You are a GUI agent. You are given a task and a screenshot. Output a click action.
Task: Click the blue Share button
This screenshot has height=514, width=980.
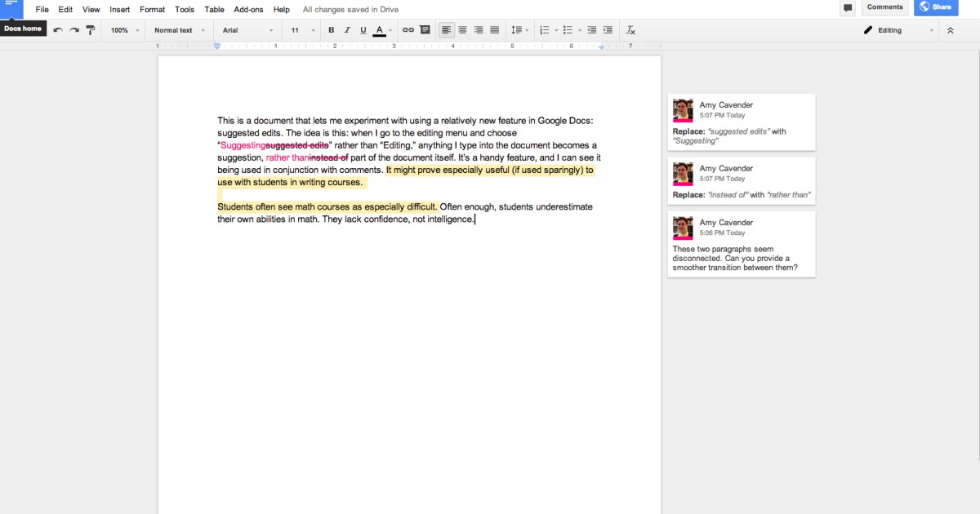[936, 7]
